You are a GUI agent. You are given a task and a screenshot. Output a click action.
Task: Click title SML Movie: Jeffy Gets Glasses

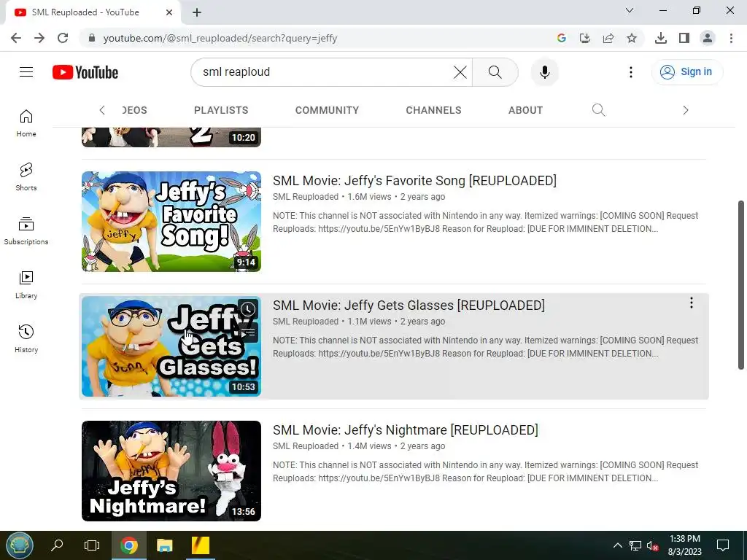[x=409, y=306]
